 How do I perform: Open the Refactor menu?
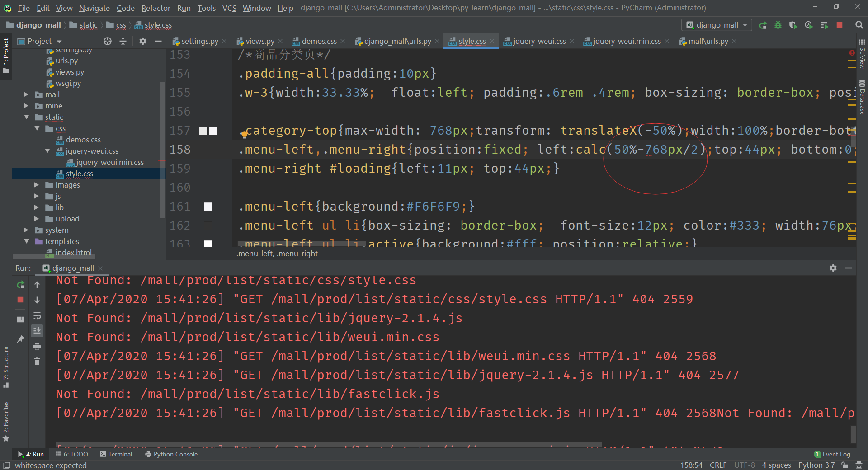coord(156,8)
